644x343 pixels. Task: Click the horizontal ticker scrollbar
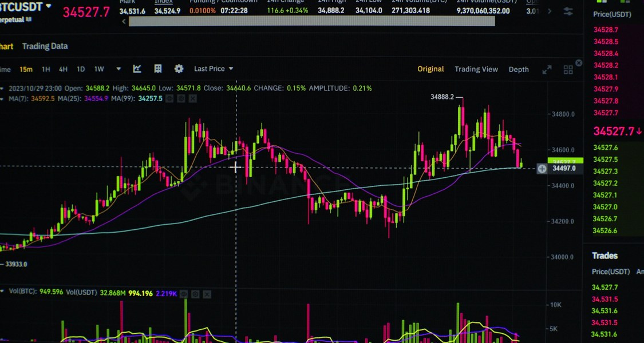click(311, 21)
